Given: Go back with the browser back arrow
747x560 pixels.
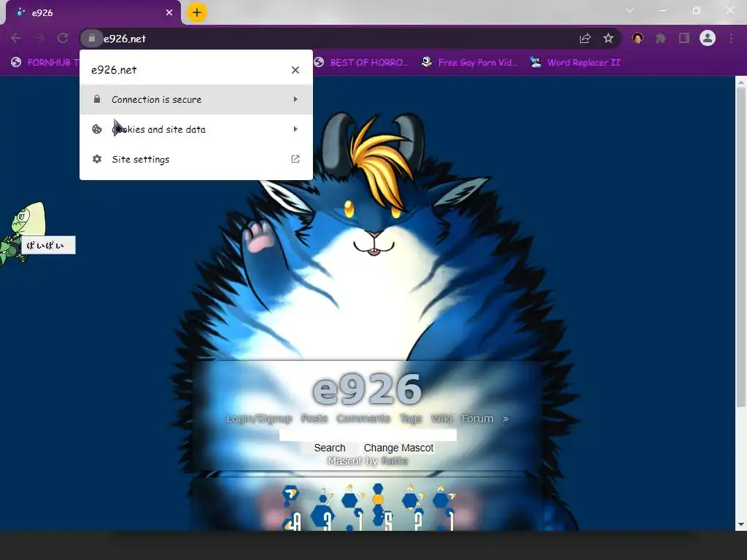Looking at the screenshot, I should point(16,38).
